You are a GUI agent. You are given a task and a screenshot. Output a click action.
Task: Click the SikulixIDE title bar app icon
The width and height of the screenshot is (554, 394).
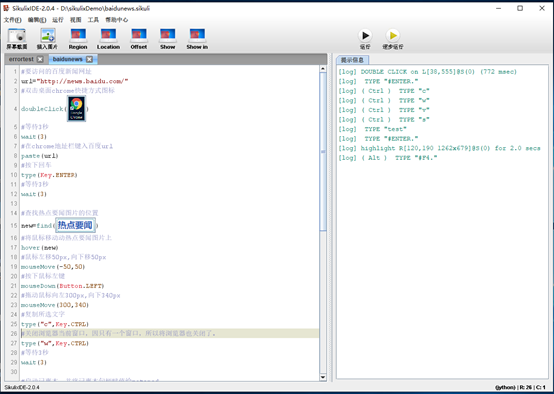[x=6, y=8]
